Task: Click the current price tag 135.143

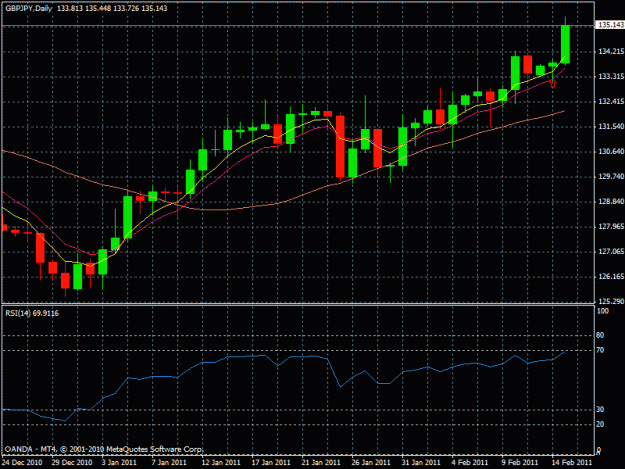Action: click(611, 25)
